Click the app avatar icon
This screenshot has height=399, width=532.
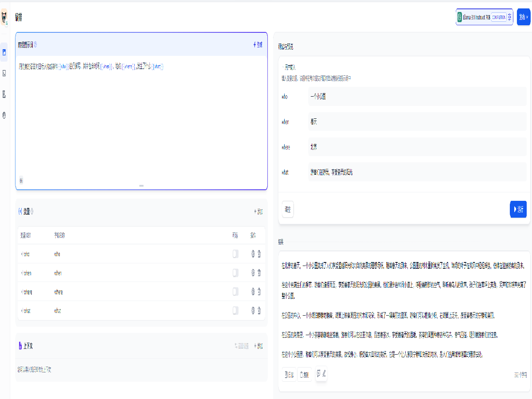coord(4,18)
